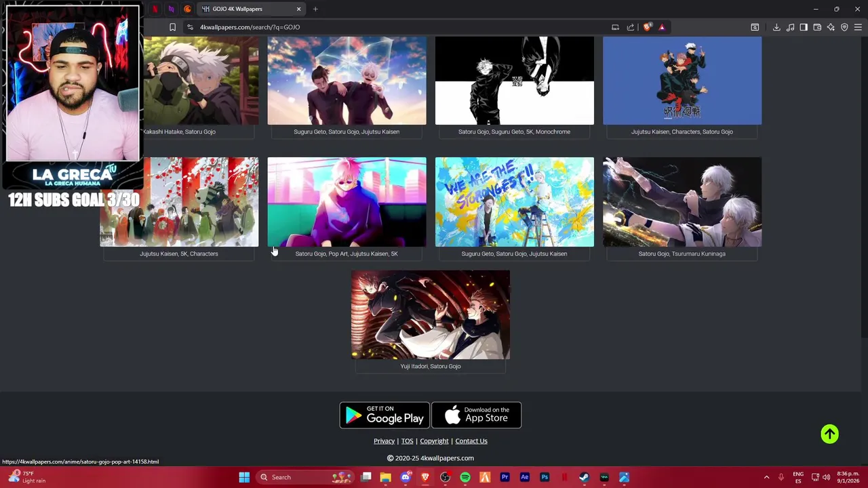Viewport: 868px width, 488px height.
Task: Toggle the browser sidebar panel icon
Action: point(804,27)
